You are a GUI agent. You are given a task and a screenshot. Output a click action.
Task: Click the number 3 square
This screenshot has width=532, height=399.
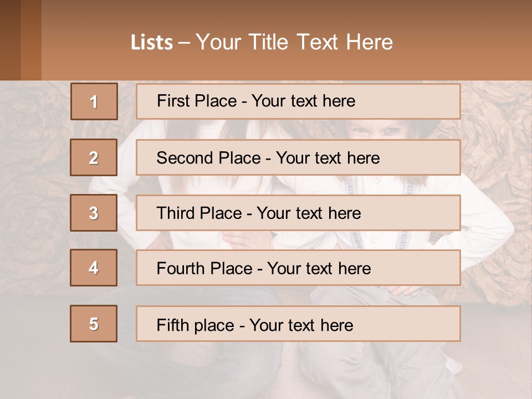coord(94,213)
